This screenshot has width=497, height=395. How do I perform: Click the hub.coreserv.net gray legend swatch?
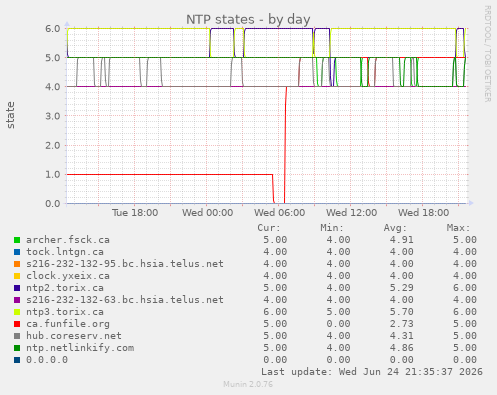(17, 336)
